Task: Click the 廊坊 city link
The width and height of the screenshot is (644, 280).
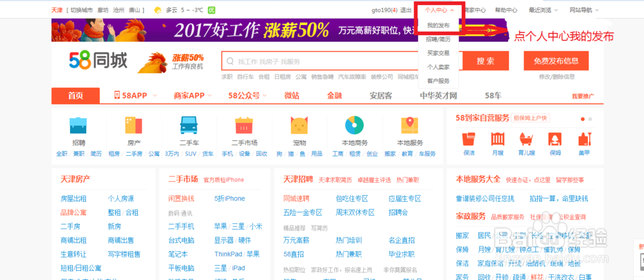Action: pos(104,10)
